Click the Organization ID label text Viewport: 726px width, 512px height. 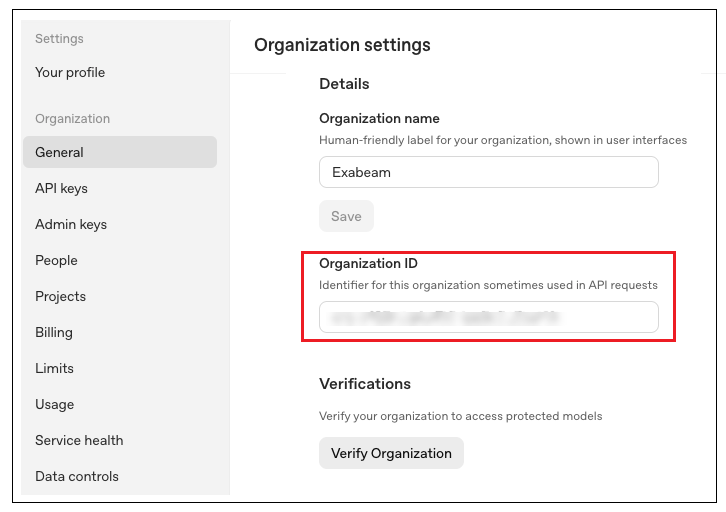pyautogui.click(x=368, y=264)
